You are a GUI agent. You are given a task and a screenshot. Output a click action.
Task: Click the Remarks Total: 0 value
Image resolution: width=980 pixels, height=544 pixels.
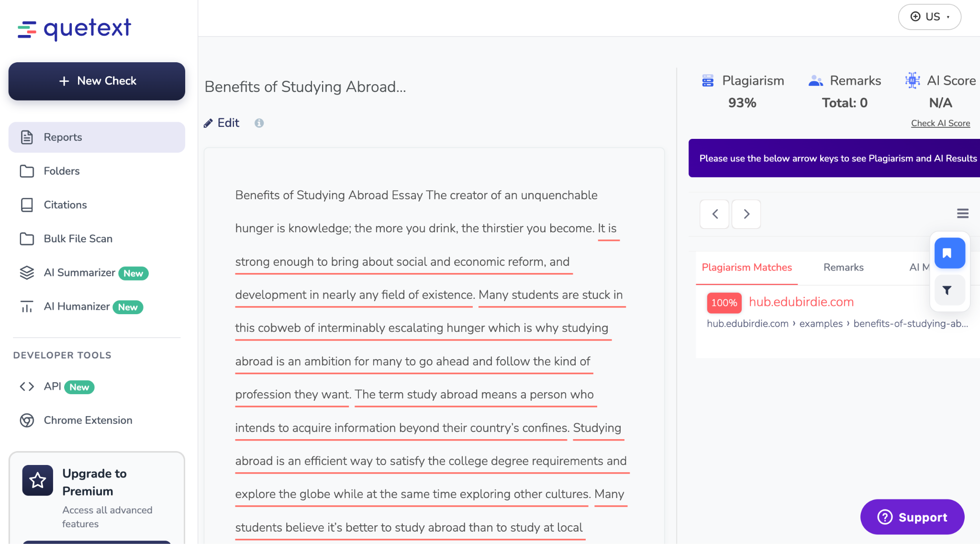845,103
